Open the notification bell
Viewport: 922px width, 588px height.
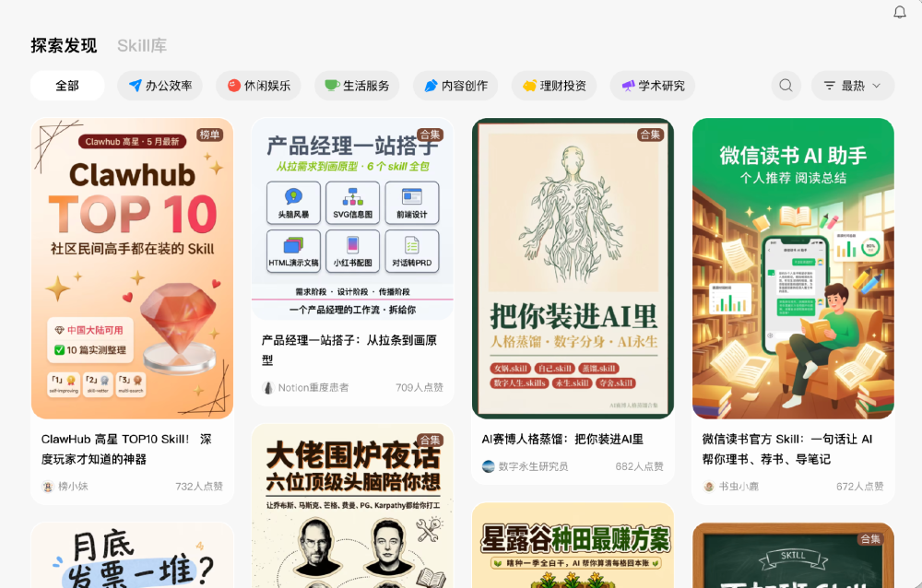point(900,12)
